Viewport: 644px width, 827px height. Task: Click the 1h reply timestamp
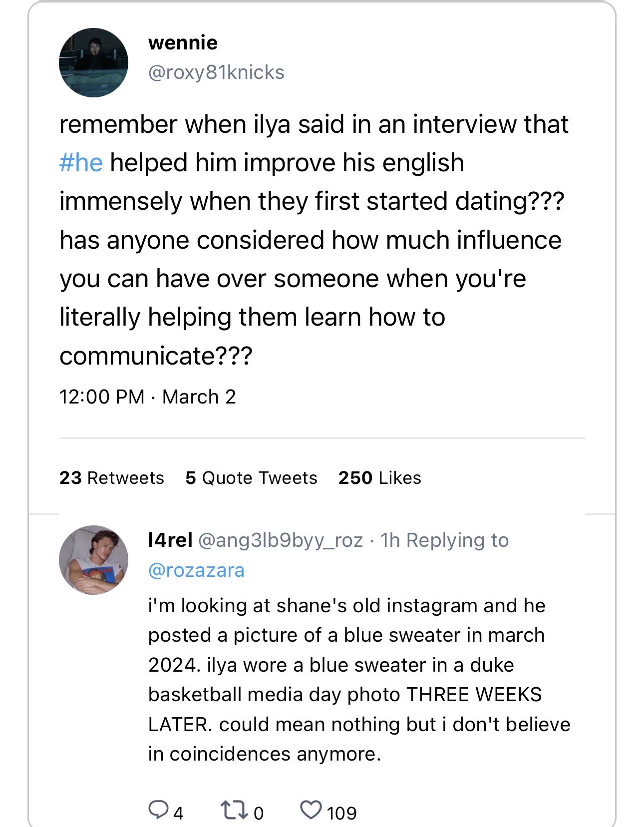pos(390,540)
